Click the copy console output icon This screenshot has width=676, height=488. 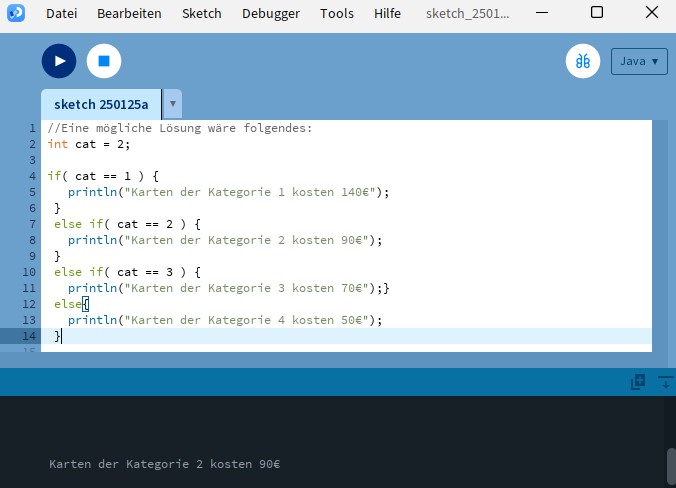[637, 382]
